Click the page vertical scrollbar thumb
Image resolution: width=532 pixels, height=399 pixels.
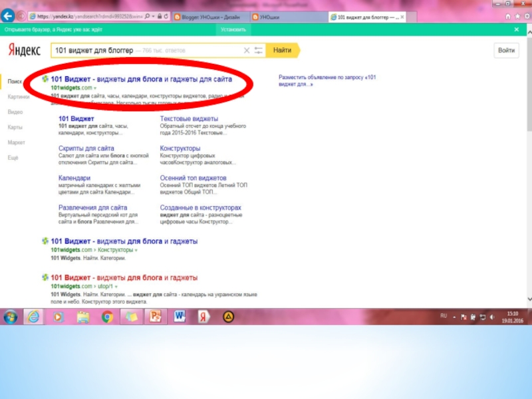coord(529,83)
